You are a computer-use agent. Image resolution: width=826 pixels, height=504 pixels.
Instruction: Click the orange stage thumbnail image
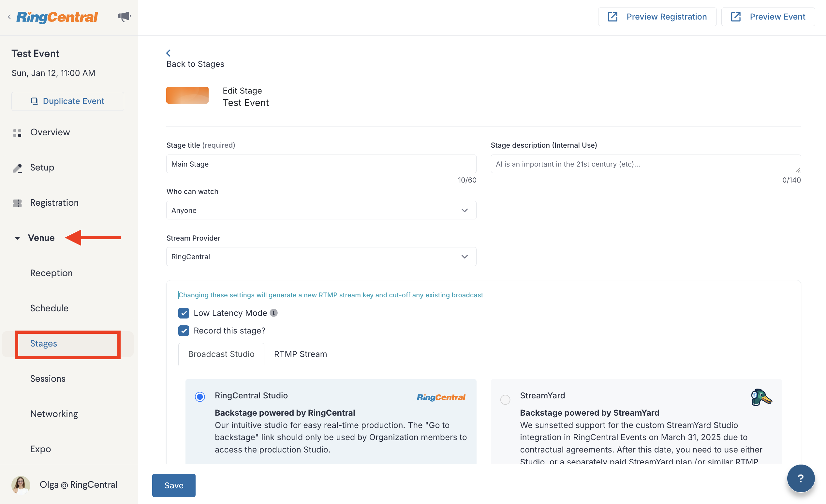(x=187, y=95)
